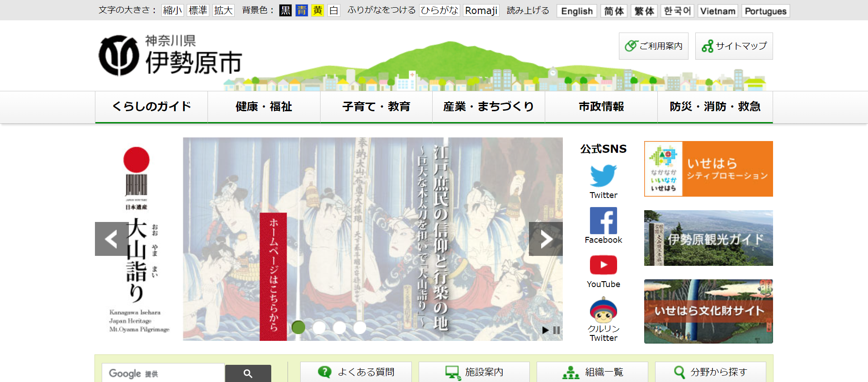The image size is (868, 382).
Task: Show the previous carousel slide arrow
Action: [112, 239]
